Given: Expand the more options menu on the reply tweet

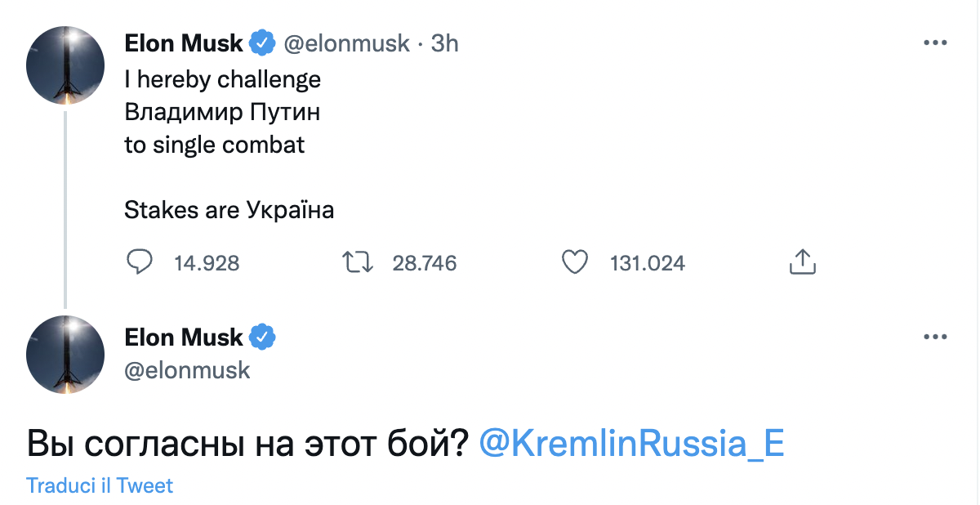Looking at the screenshot, I should 934,337.
